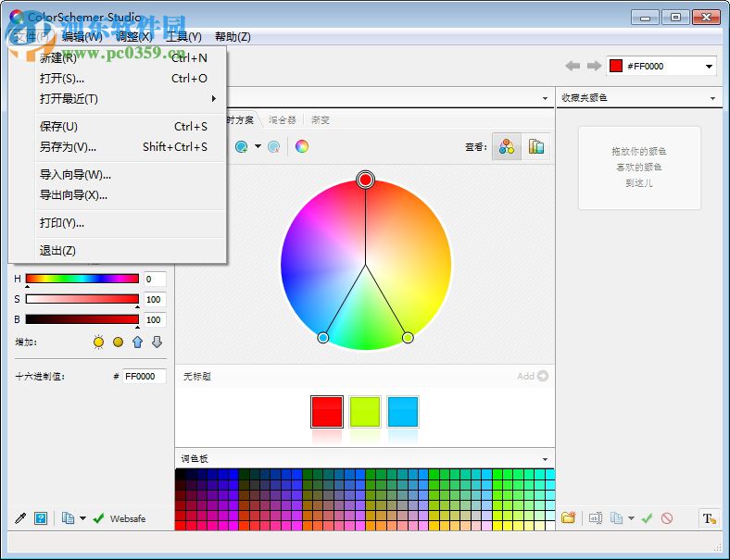Copy the base color with the copy icon left of Websafe
Image resolution: width=730 pixels, height=560 pixels.
click(x=68, y=518)
